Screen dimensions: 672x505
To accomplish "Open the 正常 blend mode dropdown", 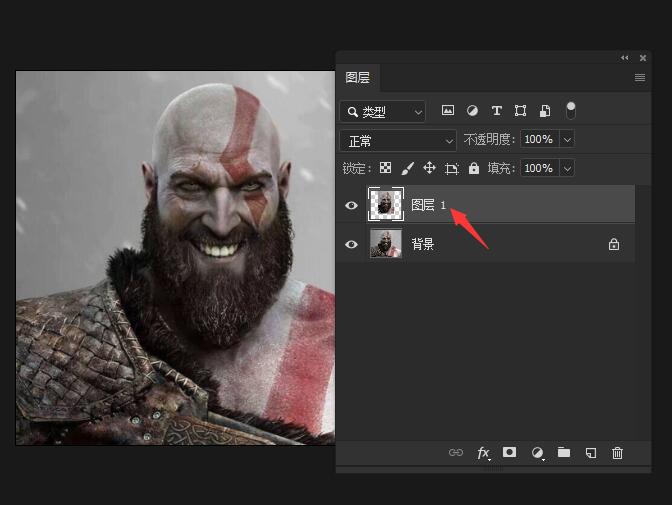I will point(398,141).
